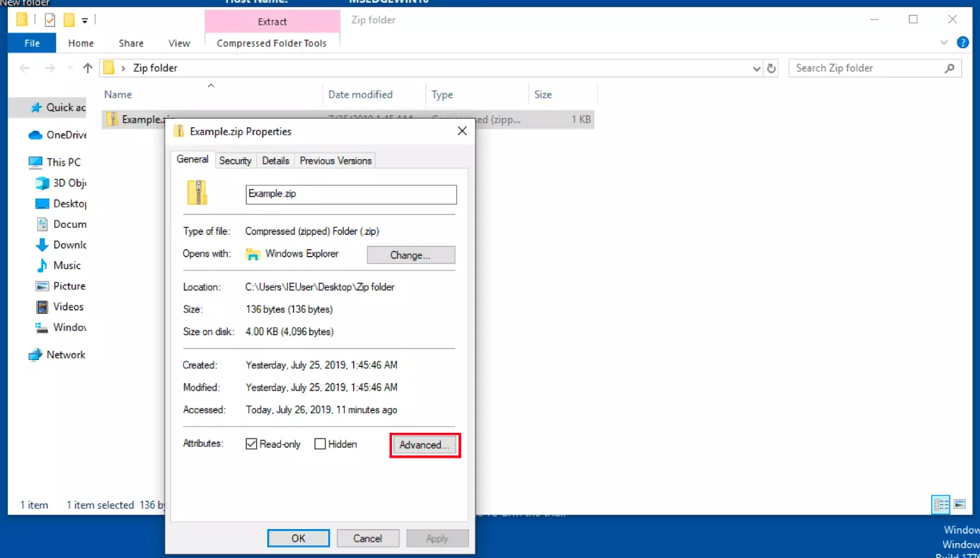Switch to details view layout icon

(941, 504)
